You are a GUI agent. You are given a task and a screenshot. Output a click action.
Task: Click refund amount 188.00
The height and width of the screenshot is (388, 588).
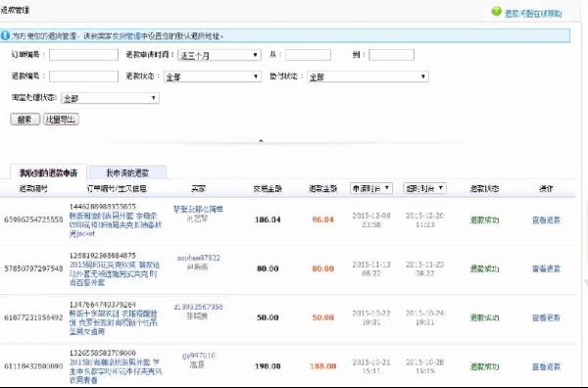[322, 366]
